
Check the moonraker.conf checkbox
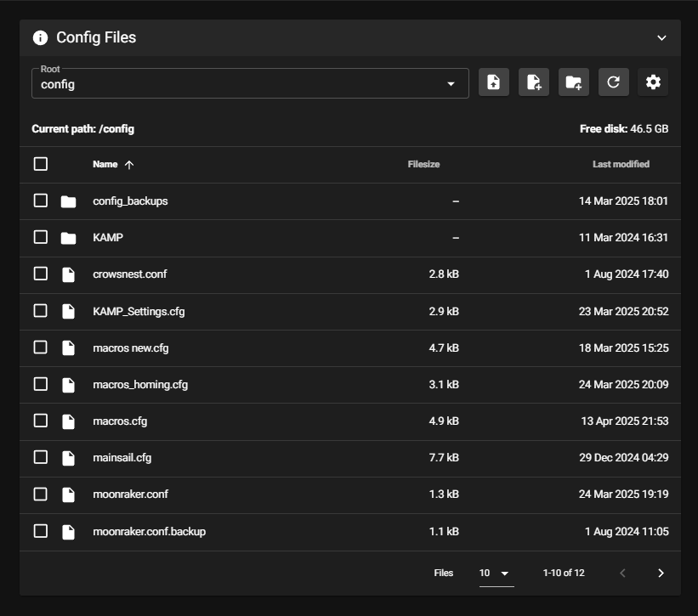(x=41, y=494)
